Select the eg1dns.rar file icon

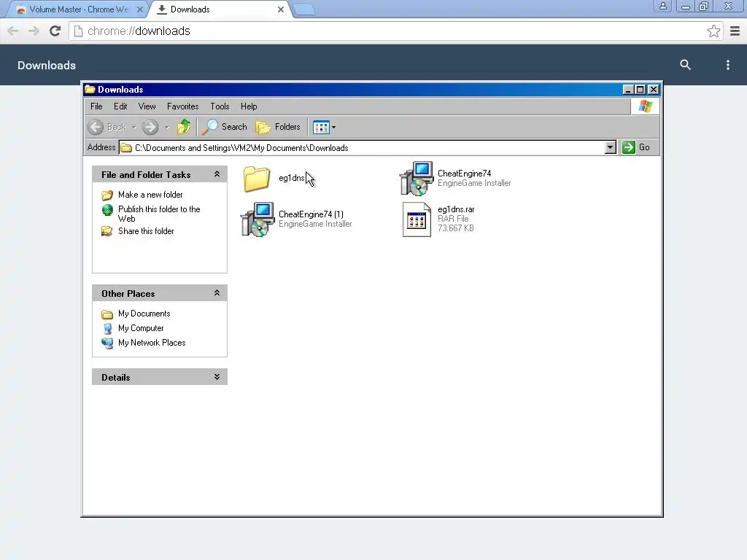(x=417, y=219)
